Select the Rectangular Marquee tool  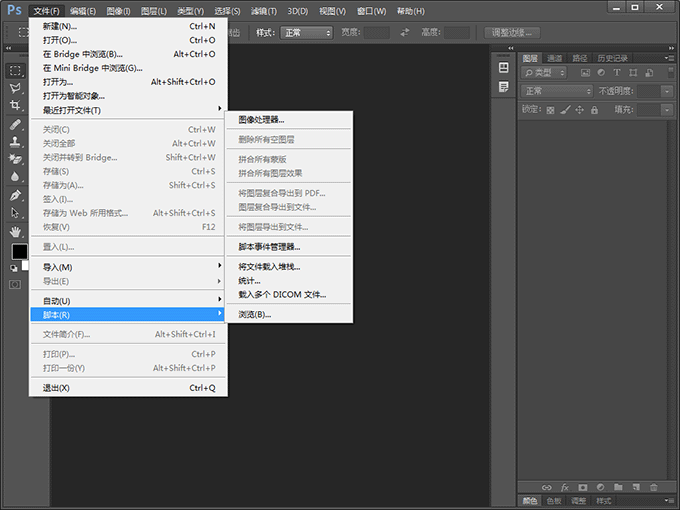click(16, 71)
